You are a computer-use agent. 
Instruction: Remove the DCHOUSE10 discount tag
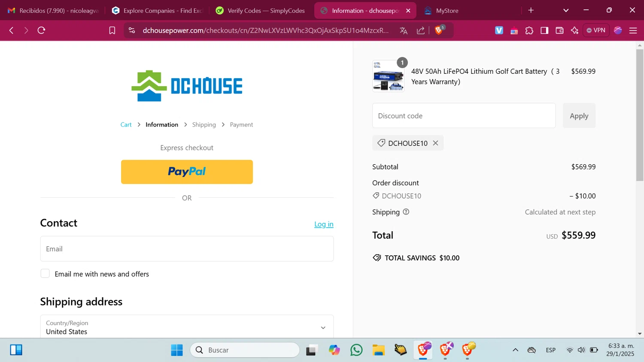coord(435,143)
